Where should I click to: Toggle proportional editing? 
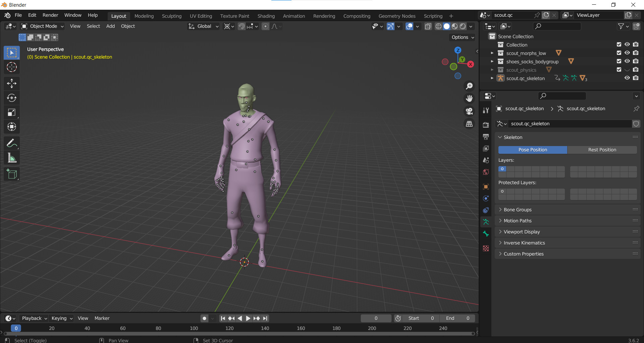[x=265, y=26]
